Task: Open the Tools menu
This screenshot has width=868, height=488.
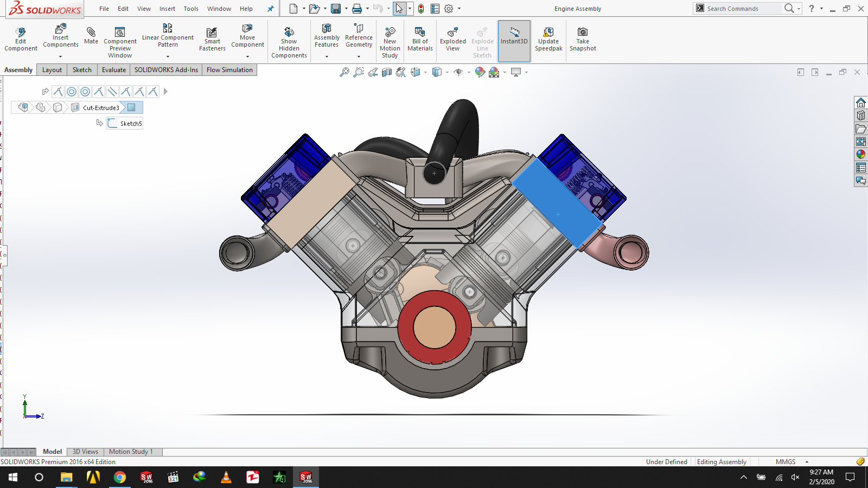Action: point(191,9)
